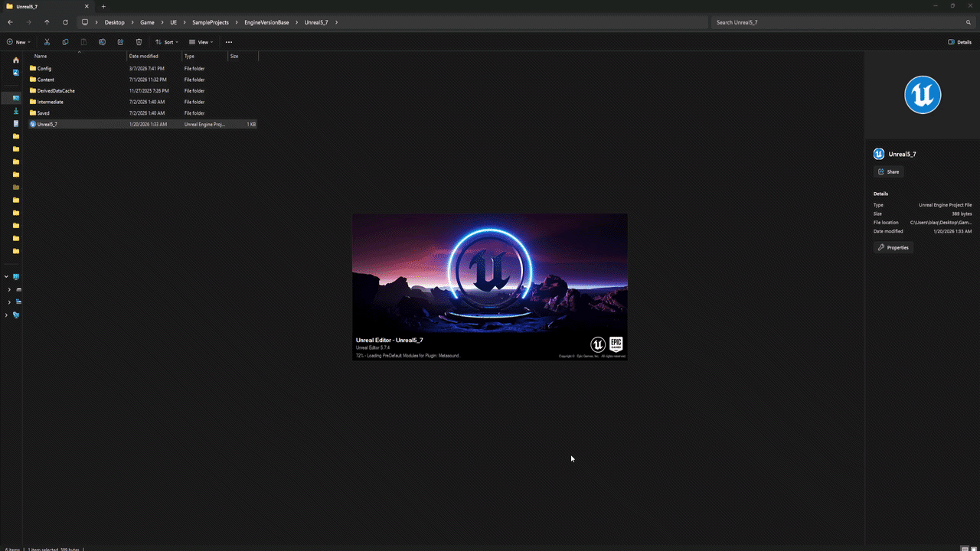The width and height of the screenshot is (980, 551).
Task: Select the Desktop shortcut in navigation pane
Action: coord(16,98)
